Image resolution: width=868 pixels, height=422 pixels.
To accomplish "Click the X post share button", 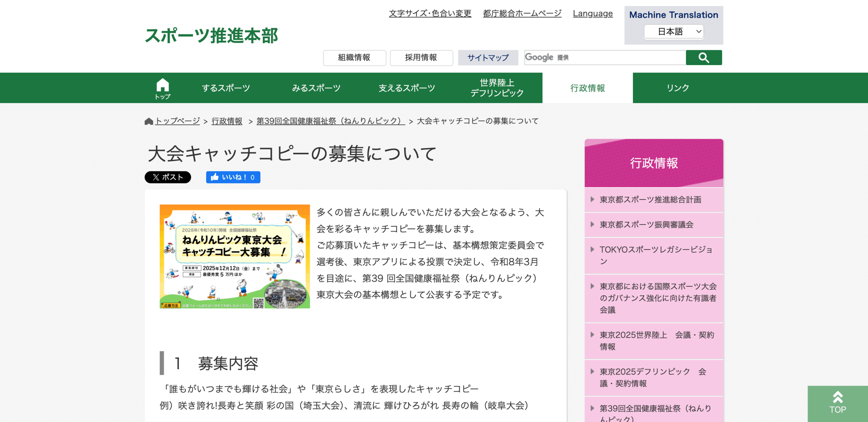I will click(167, 177).
